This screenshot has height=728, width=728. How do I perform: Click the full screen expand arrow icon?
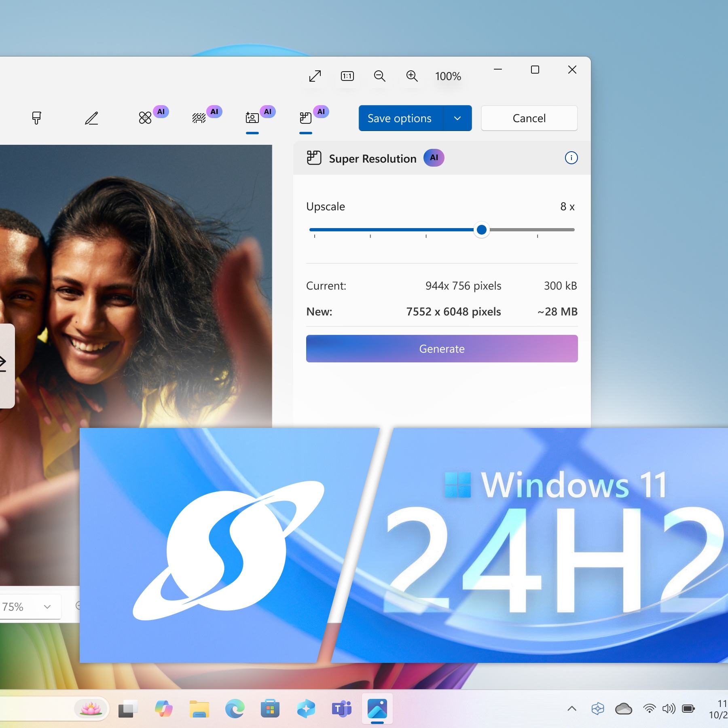coord(315,76)
